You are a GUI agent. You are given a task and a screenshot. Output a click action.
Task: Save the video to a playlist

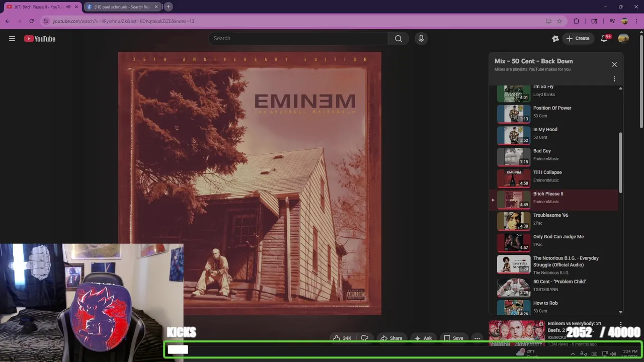[453, 338]
